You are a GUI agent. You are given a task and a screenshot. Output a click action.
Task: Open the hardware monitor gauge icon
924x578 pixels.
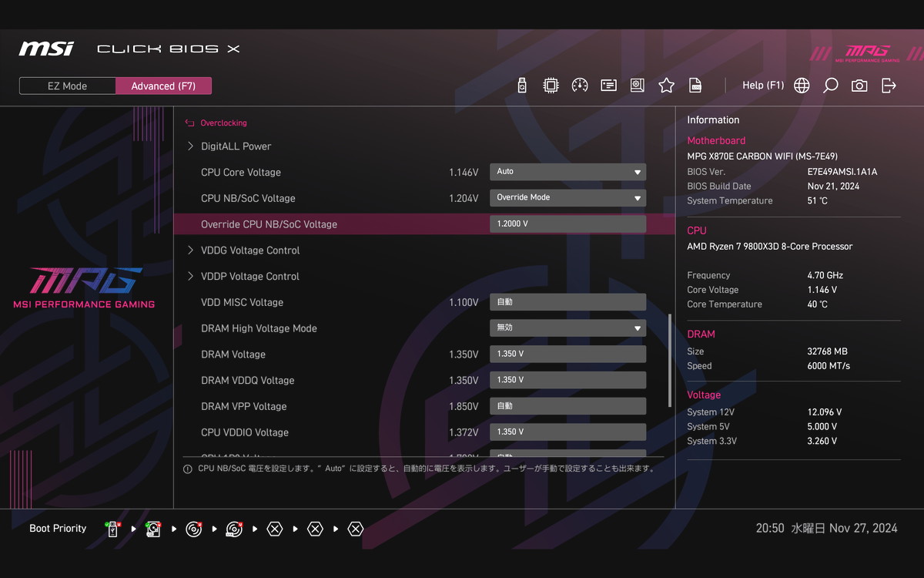pos(580,86)
